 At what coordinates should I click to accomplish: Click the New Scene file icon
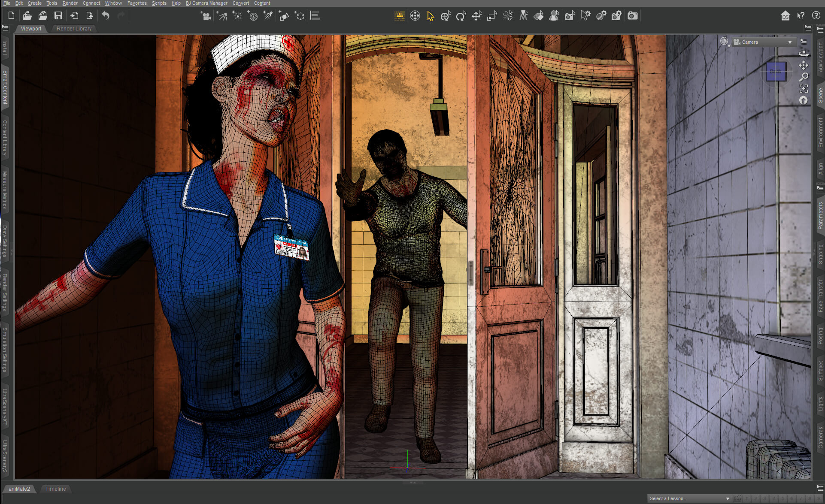tap(12, 16)
